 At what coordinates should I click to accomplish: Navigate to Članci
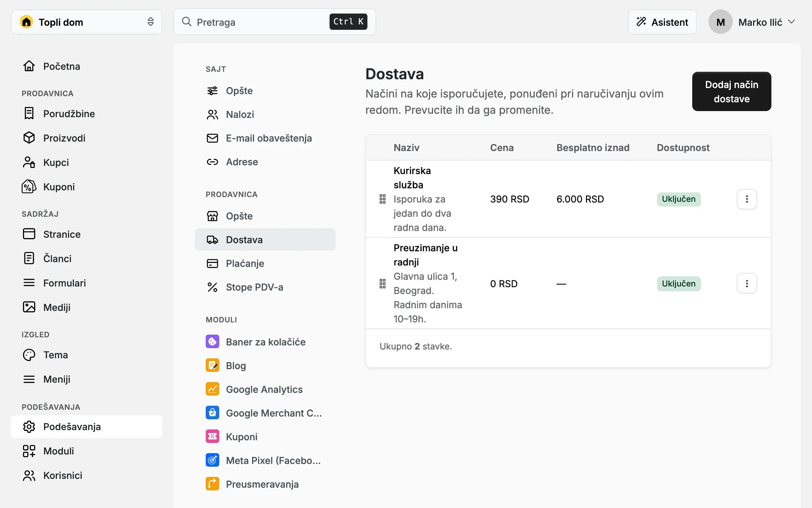(87, 258)
